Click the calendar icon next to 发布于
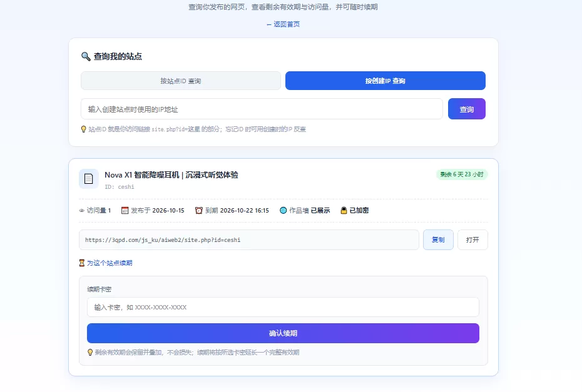Viewport: 582px width, 392px height. click(125, 211)
